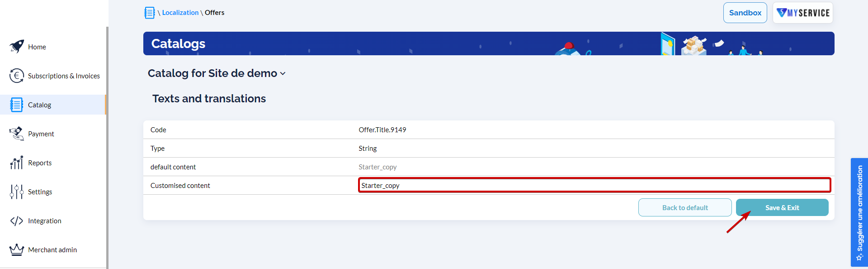Click the Settings sliders icon
The image size is (868, 269).
pos(17,192)
